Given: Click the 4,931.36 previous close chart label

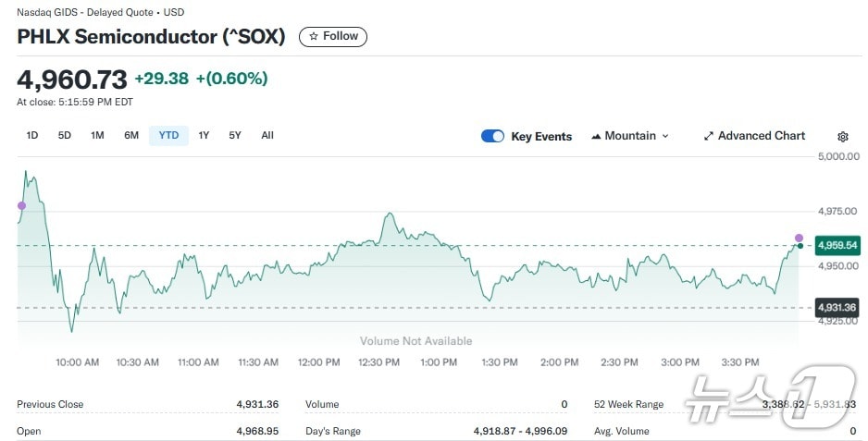Looking at the screenshot, I should tap(837, 307).
